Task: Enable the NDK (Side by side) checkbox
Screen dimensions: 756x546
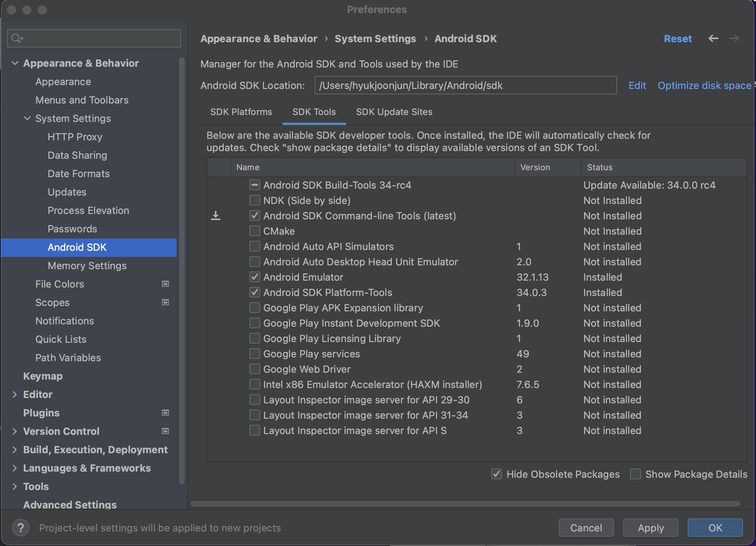Action: (254, 200)
